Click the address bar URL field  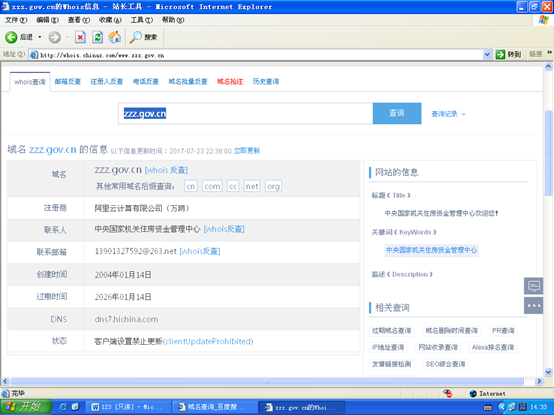[x=260, y=55]
